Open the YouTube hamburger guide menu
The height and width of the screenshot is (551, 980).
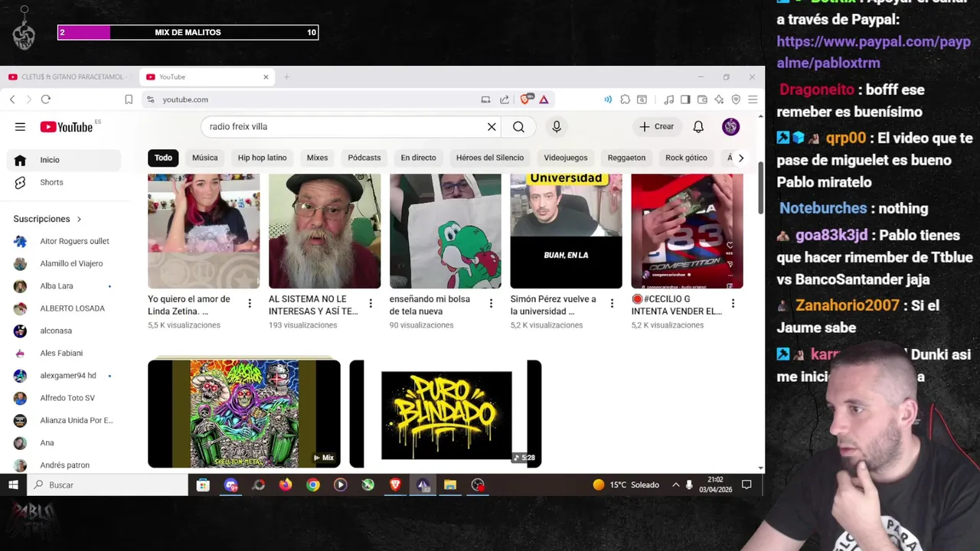click(x=20, y=127)
